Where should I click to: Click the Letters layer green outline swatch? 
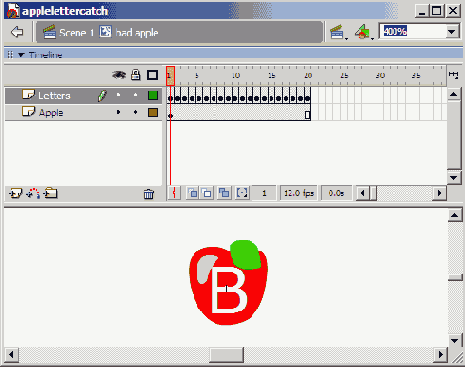tap(153, 96)
